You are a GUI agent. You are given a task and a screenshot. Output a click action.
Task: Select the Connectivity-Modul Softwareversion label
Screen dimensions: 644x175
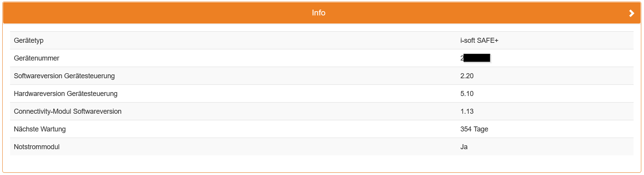point(68,111)
